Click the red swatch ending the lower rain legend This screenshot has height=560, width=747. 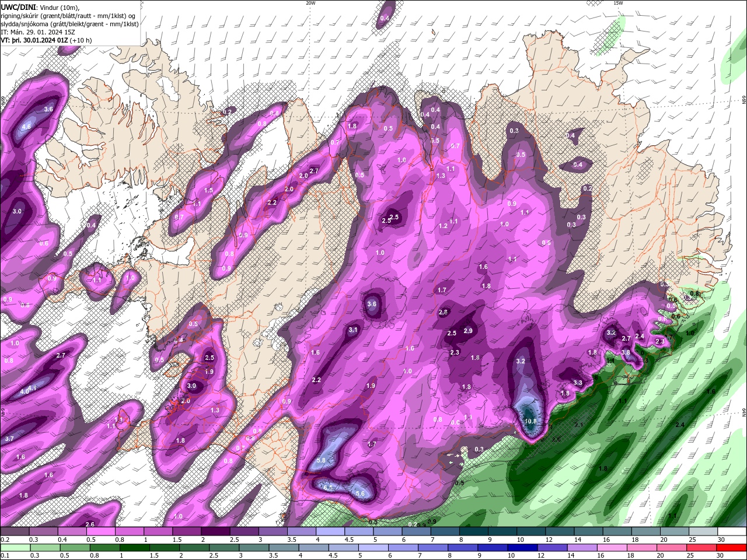click(x=732, y=548)
